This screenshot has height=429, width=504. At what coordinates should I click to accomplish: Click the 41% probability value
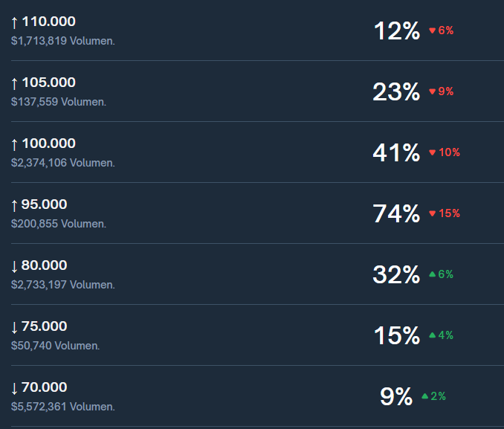pos(396,152)
